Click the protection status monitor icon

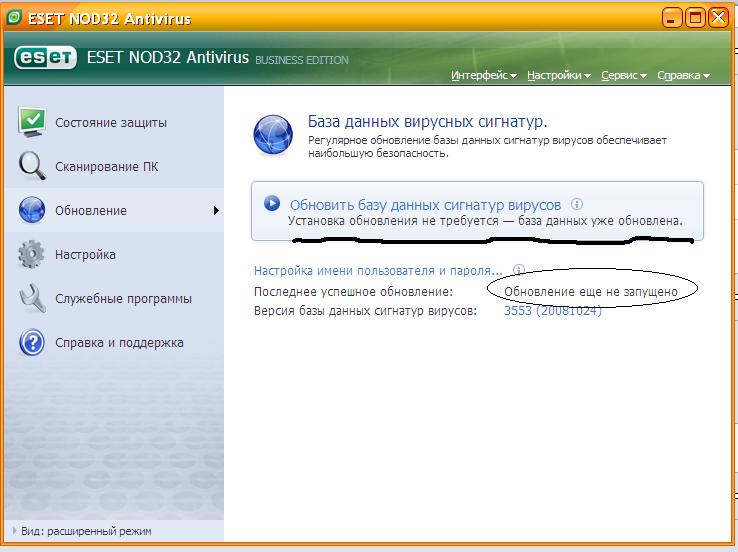click(32, 122)
